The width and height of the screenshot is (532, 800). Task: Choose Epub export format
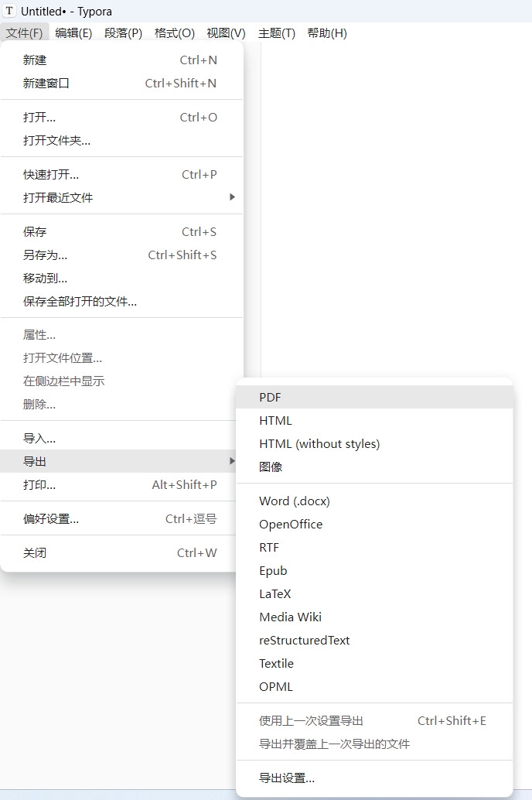pos(374,571)
